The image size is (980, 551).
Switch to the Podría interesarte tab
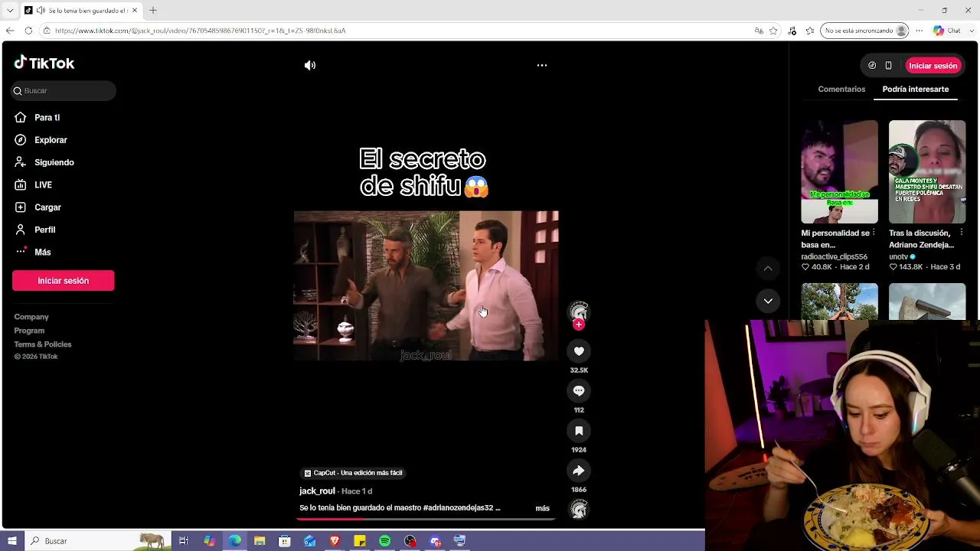click(916, 90)
